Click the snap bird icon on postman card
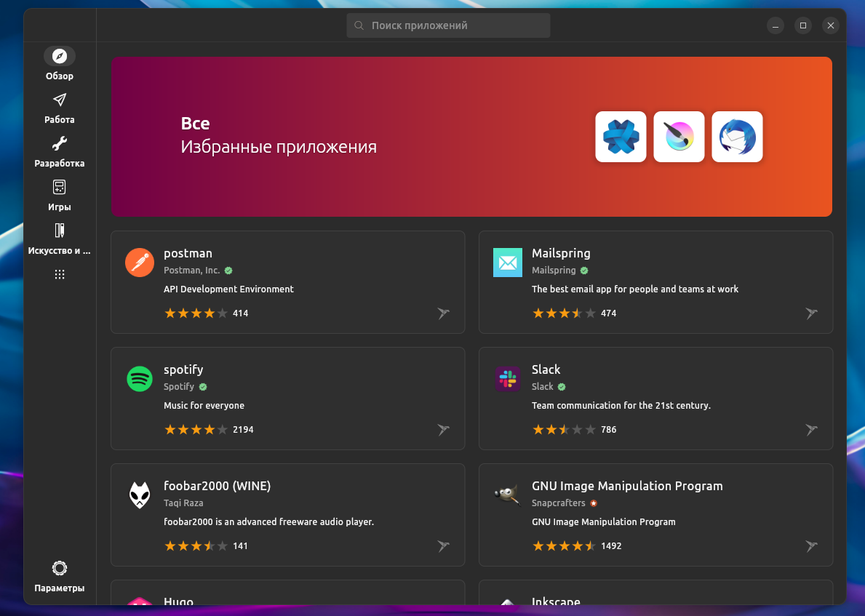 tap(444, 313)
